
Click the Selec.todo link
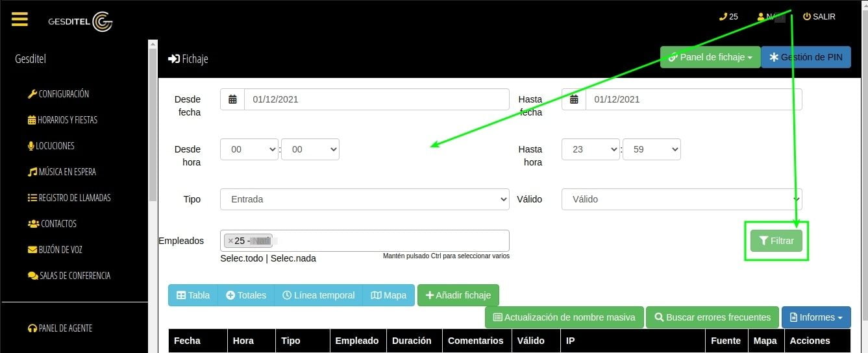[x=242, y=258]
